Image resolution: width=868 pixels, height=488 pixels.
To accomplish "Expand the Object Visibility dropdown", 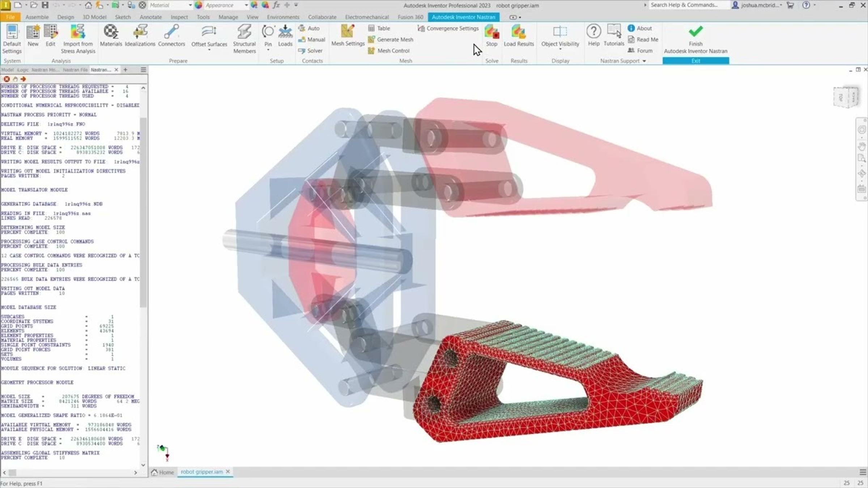I will click(560, 50).
